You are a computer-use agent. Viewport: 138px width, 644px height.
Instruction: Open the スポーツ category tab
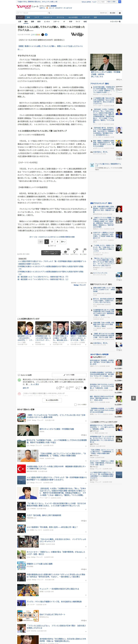[56, 21]
